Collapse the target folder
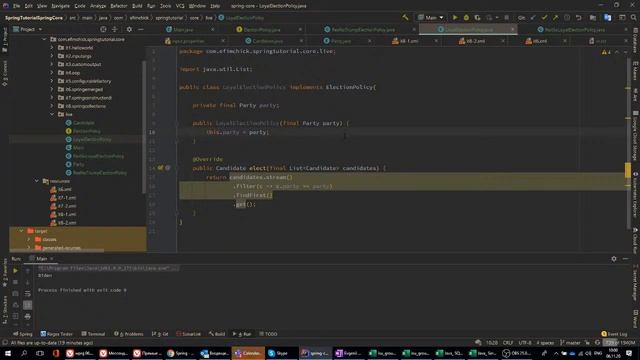This screenshot has height=360, width=640. click(x=21, y=231)
